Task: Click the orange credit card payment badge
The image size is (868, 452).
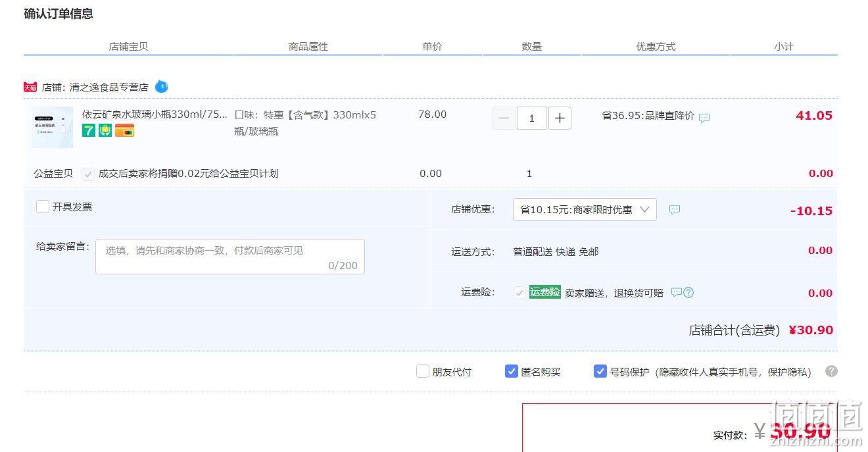Action: click(x=124, y=130)
